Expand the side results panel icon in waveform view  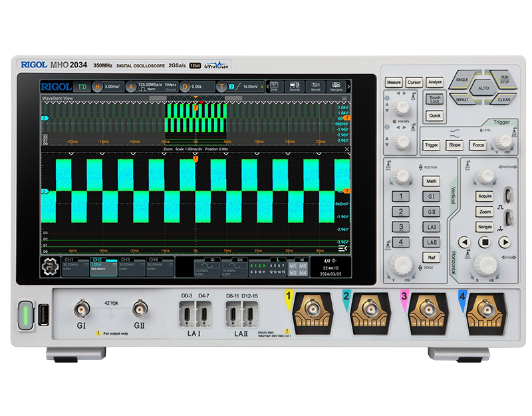343,249
